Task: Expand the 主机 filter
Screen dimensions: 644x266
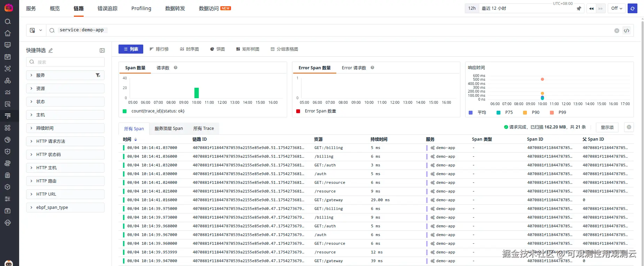Action: coord(65,115)
